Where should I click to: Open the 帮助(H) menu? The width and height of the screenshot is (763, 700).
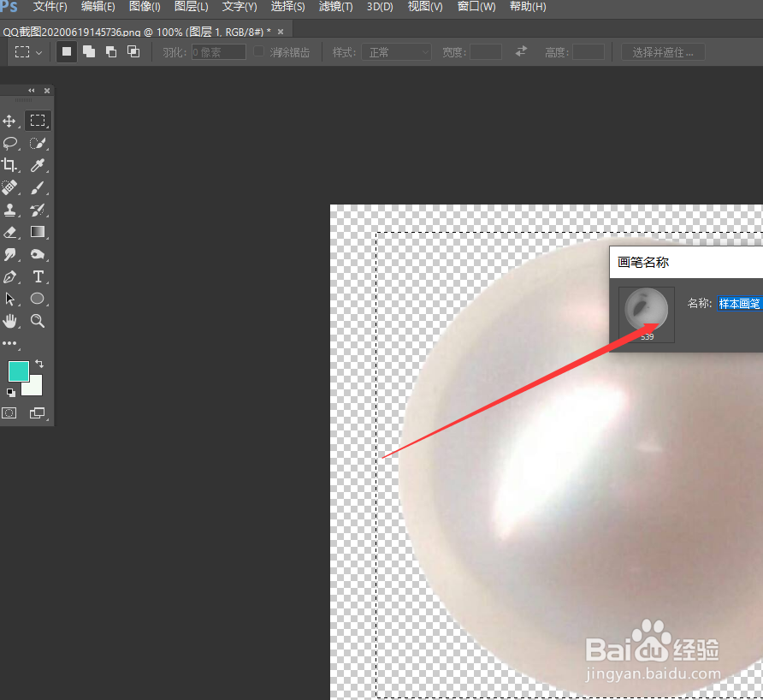click(528, 7)
